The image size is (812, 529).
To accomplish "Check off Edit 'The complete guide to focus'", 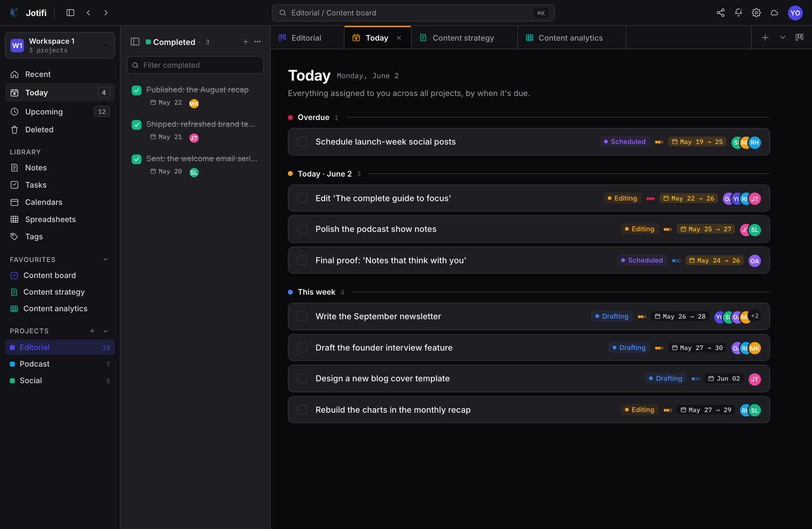I will click(302, 198).
